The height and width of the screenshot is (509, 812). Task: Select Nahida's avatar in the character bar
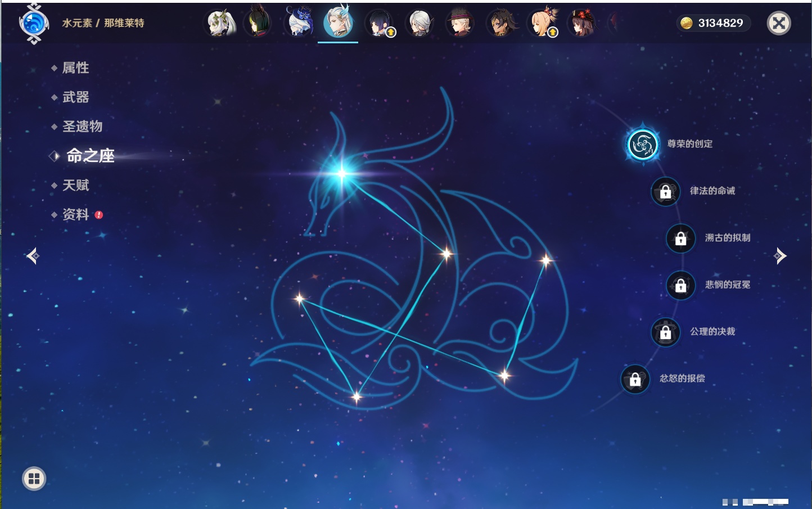[x=220, y=24]
